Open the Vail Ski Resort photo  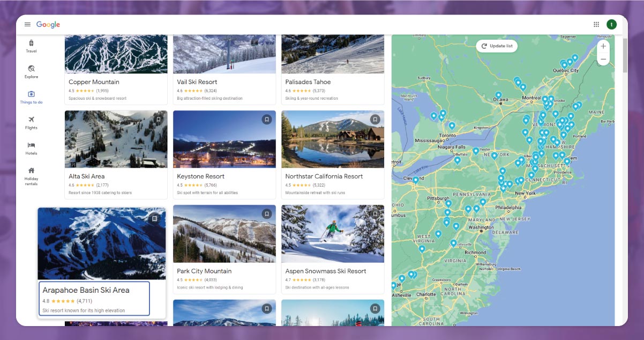(x=224, y=54)
